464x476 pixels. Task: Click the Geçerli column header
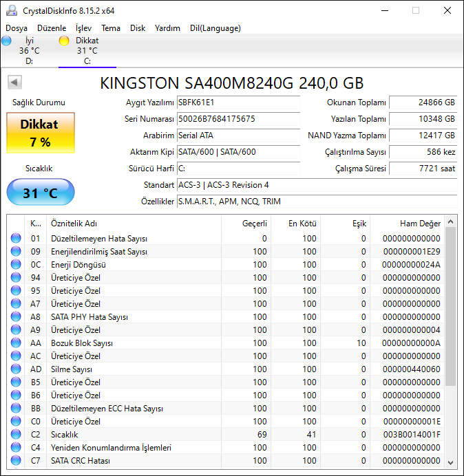(246, 224)
